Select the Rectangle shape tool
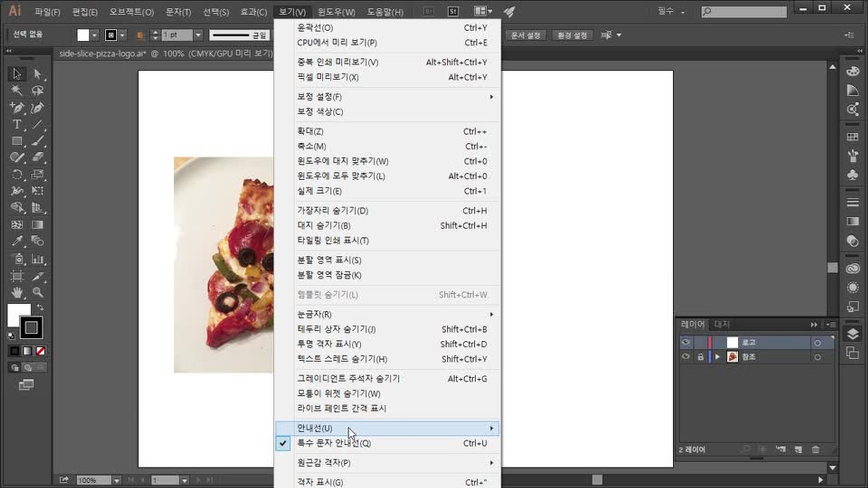The width and height of the screenshot is (868, 488). 17,141
